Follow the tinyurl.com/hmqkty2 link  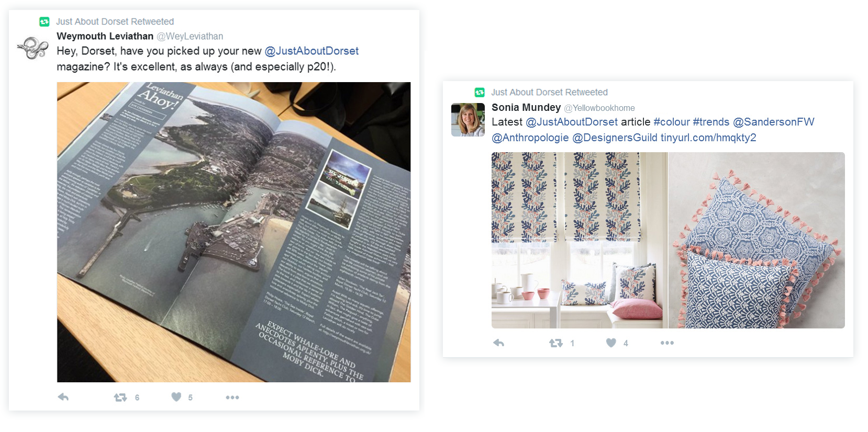[708, 138]
